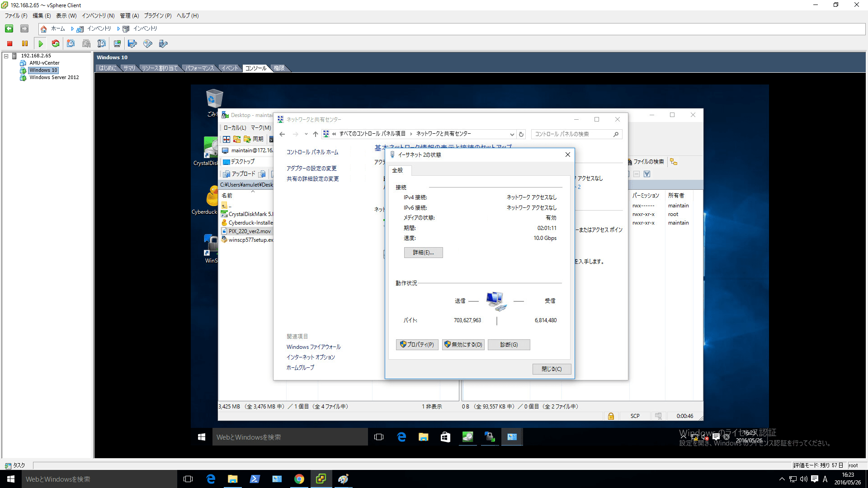This screenshot has height=488, width=868.
Task: Switch to the イベント tab
Action: coord(230,68)
